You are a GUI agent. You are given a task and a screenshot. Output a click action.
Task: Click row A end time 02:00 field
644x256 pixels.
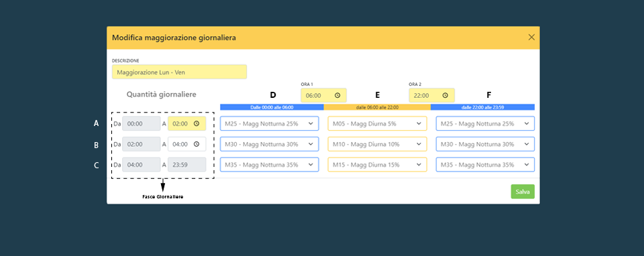[187, 123]
